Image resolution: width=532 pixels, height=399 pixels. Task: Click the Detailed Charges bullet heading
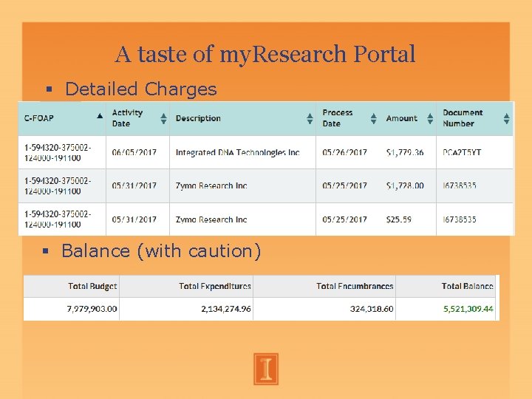coord(141,89)
